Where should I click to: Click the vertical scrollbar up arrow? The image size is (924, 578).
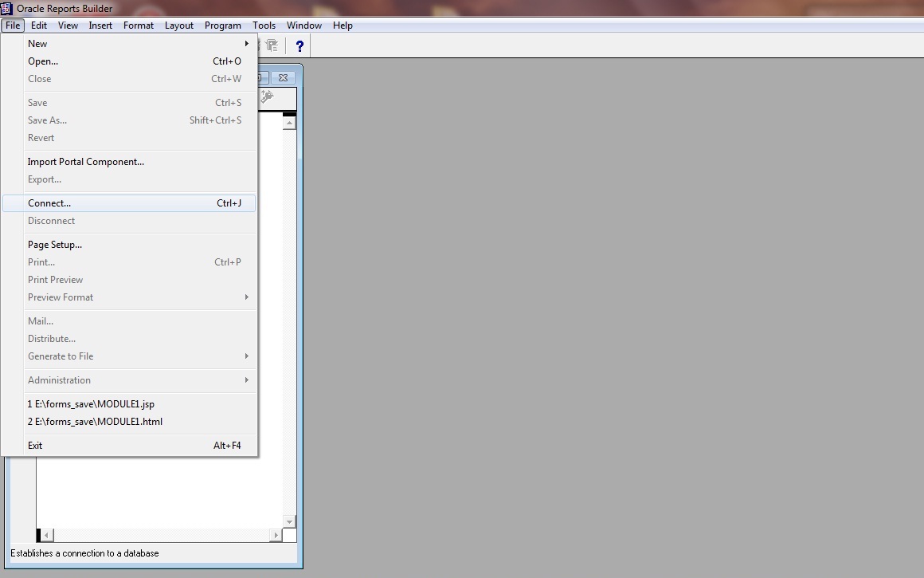[289, 123]
